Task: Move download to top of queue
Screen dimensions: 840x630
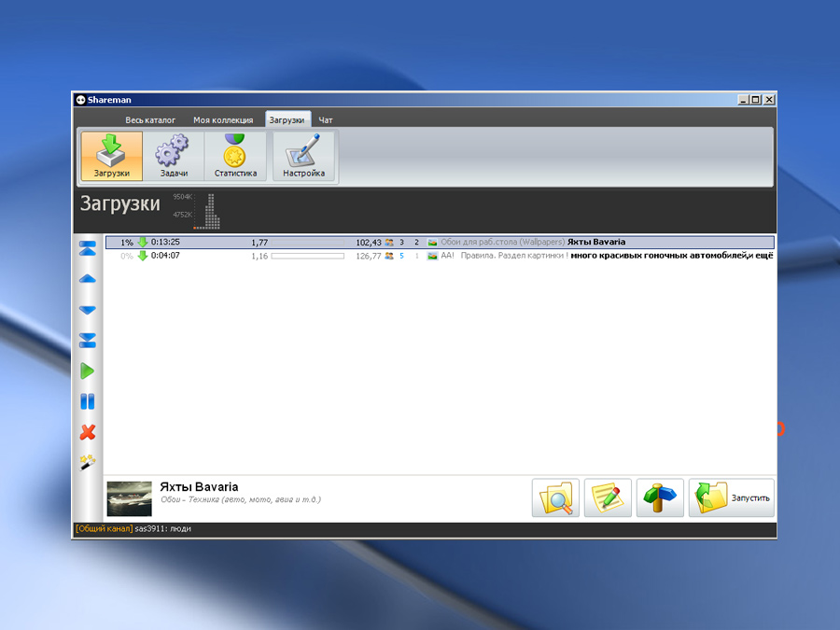Action: 88,248
